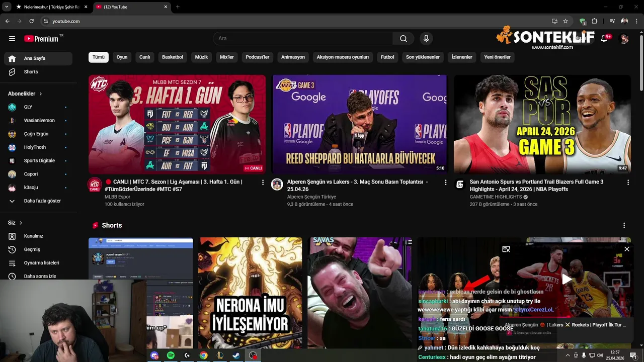Click the search magnifier button
Viewport: 644px width, 362px height.
pos(404,39)
